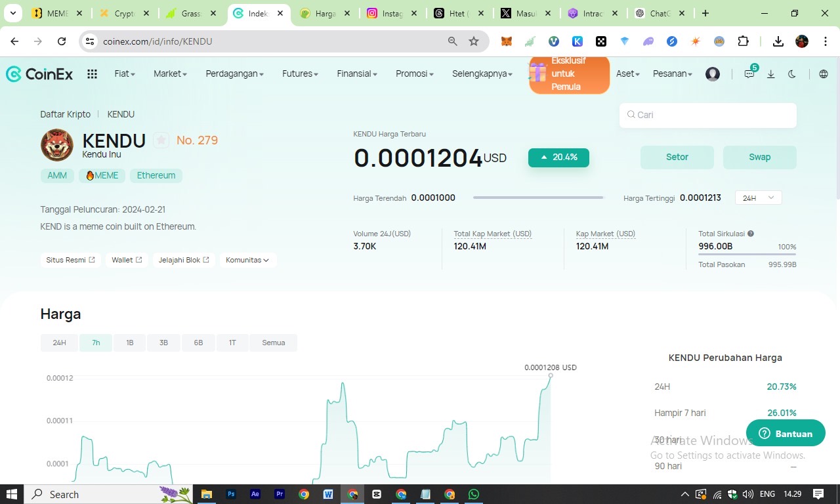Expand the Aset menu
Viewport: 840px width, 504px height.
coord(628,73)
